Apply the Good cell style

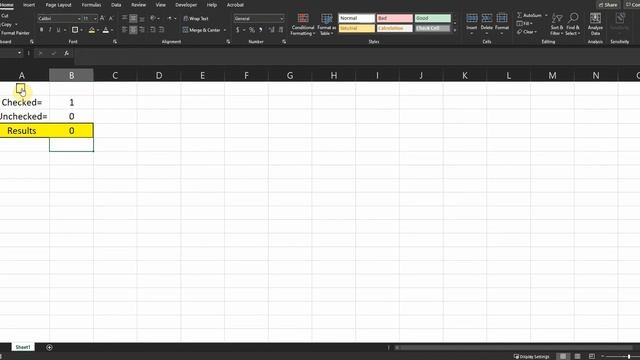click(x=433, y=18)
